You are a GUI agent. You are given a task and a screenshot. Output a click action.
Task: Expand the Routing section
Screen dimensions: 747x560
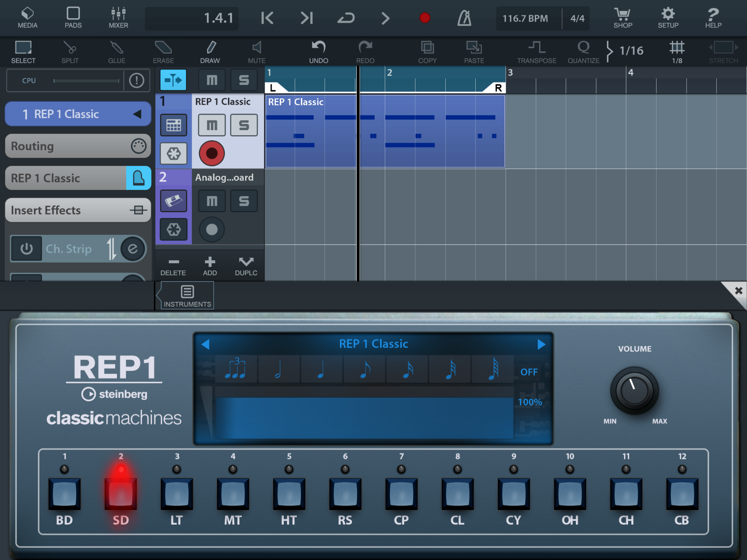[78, 146]
